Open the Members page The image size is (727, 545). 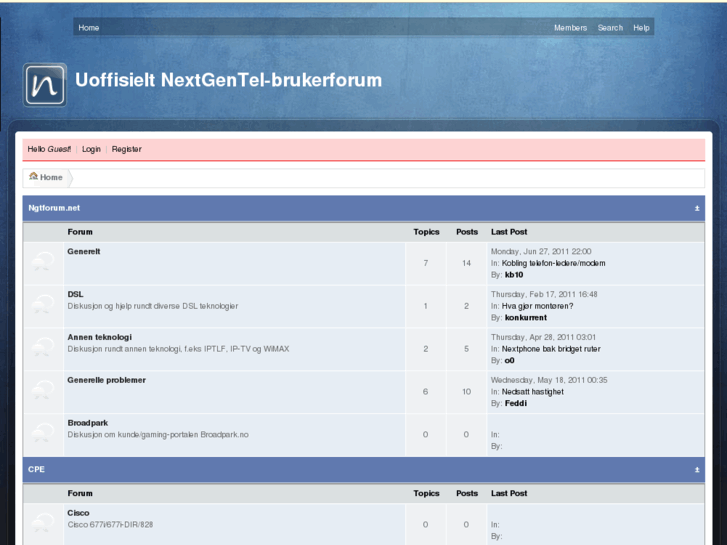click(x=570, y=28)
